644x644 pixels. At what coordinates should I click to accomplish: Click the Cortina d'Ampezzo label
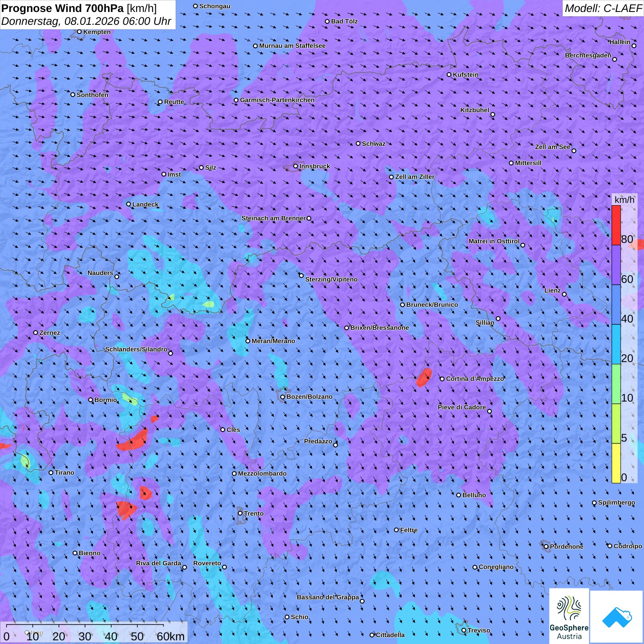[x=475, y=379]
